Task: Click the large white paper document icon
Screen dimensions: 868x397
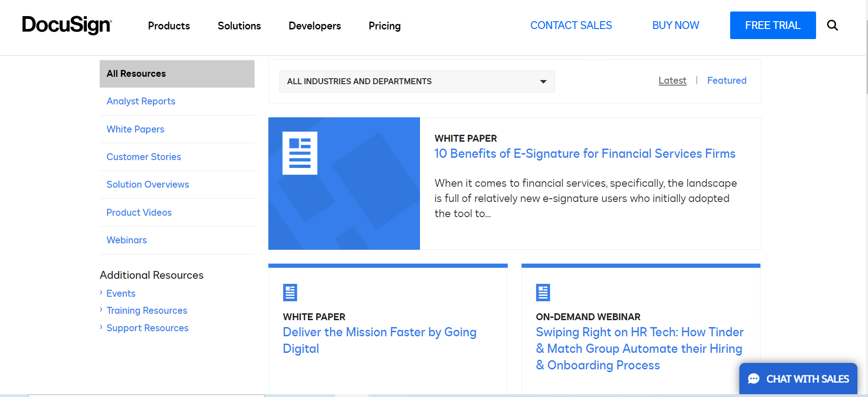Action: (300, 153)
